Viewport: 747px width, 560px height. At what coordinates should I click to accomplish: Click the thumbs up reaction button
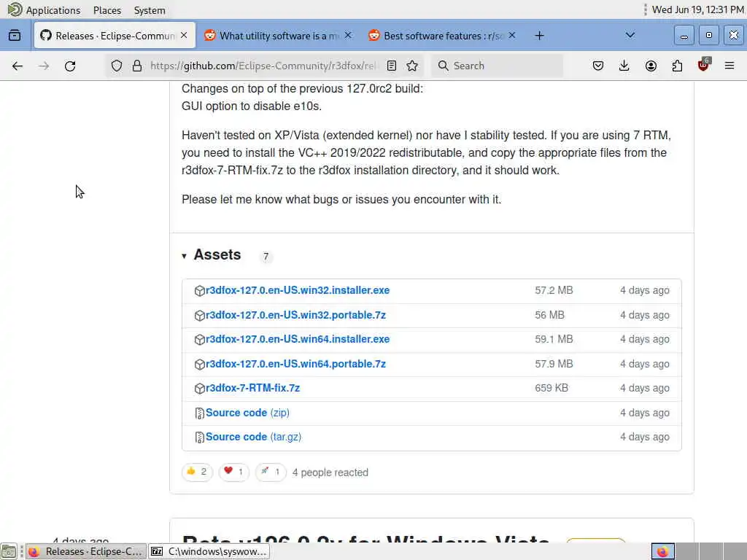pyautogui.click(x=197, y=472)
